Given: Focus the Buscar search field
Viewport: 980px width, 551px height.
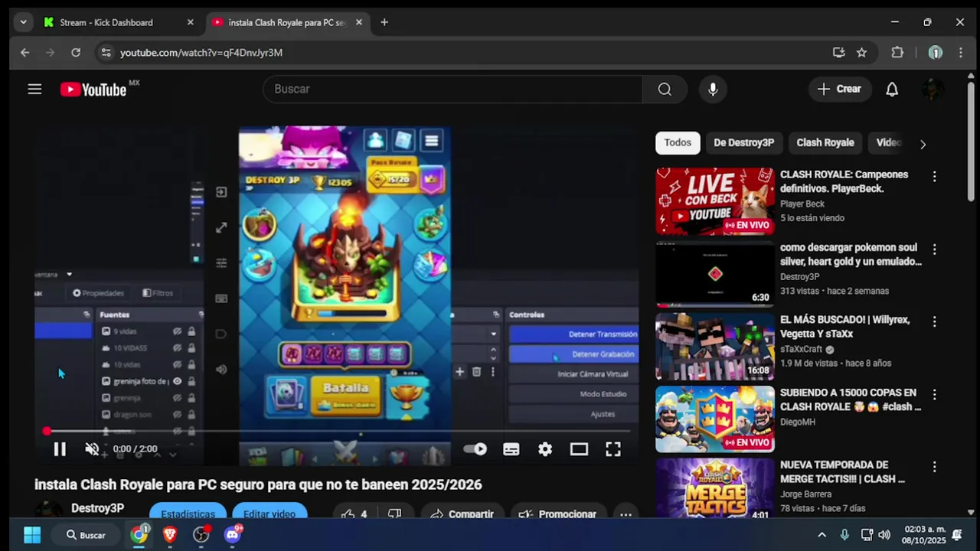Looking at the screenshot, I should [452, 89].
